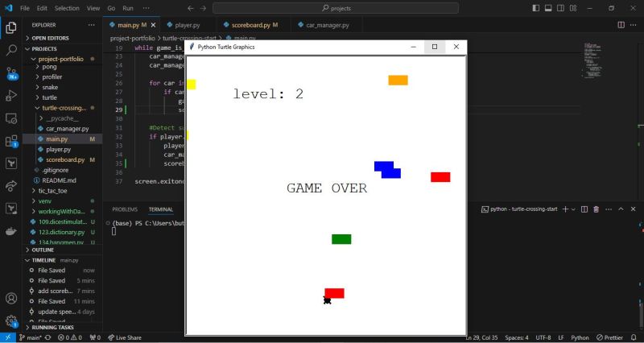
Task: Open the Extensions view
Action: tap(11, 141)
